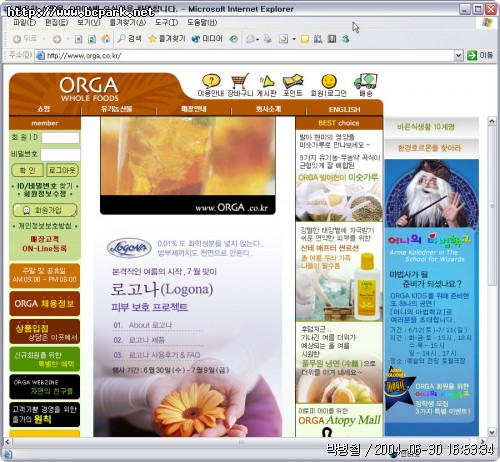The image size is (500, 462).
Task: Click inside the 비밀번호 input field
Action: (x=60, y=155)
